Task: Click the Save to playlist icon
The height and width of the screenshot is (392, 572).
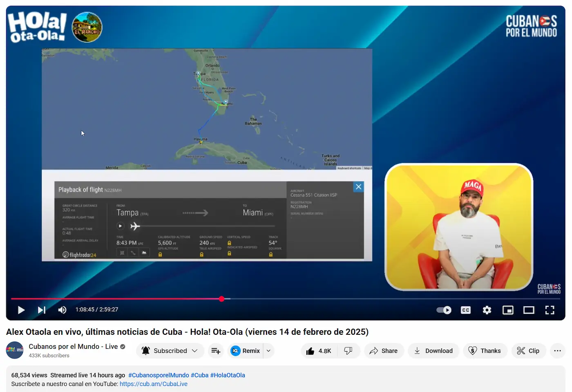Action: pyautogui.click(x=216, y=351)
